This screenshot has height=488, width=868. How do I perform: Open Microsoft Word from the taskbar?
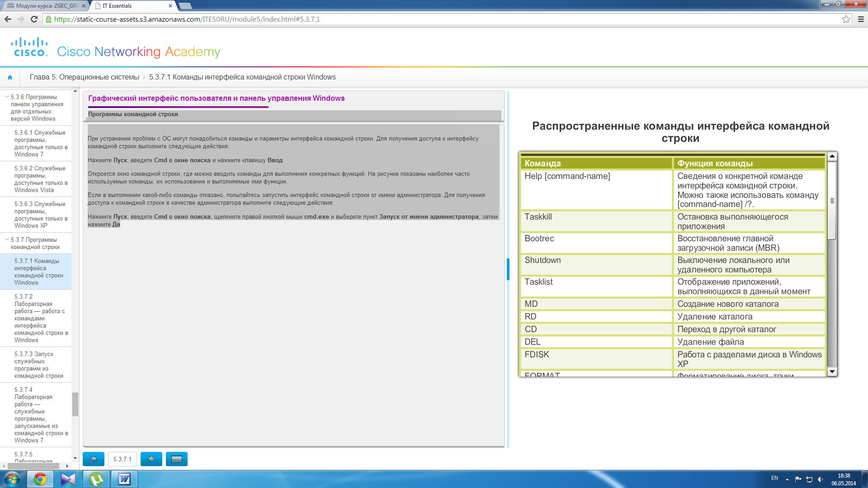(124, 479)
